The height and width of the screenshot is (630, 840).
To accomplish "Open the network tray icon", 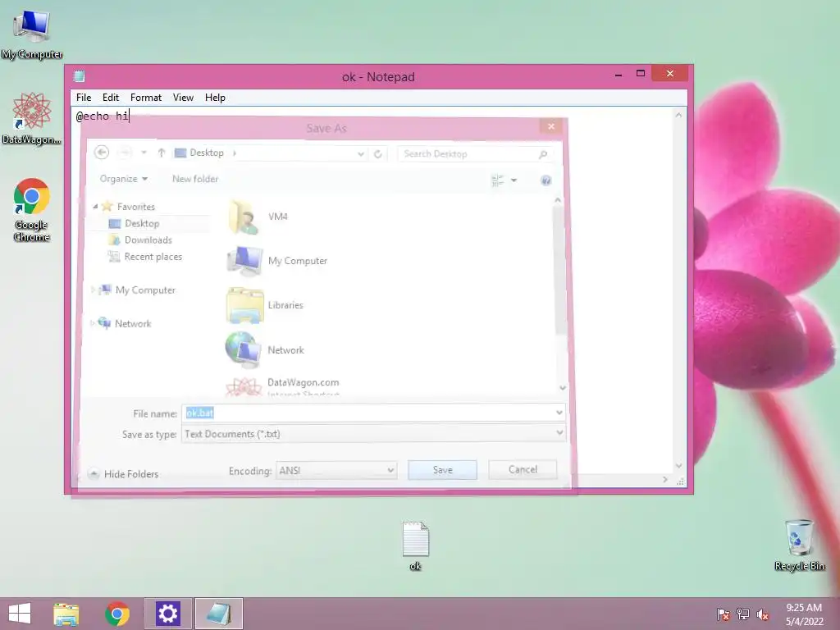I will point(743,614).
